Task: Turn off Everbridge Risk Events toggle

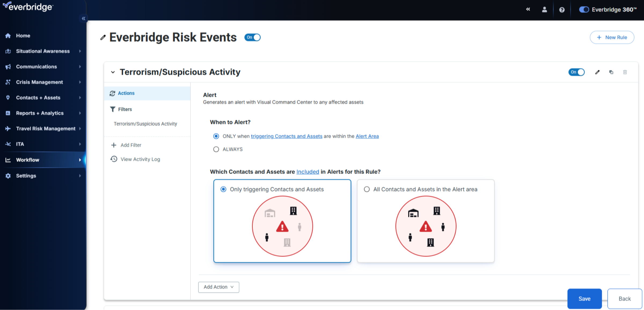Action: 252,38
